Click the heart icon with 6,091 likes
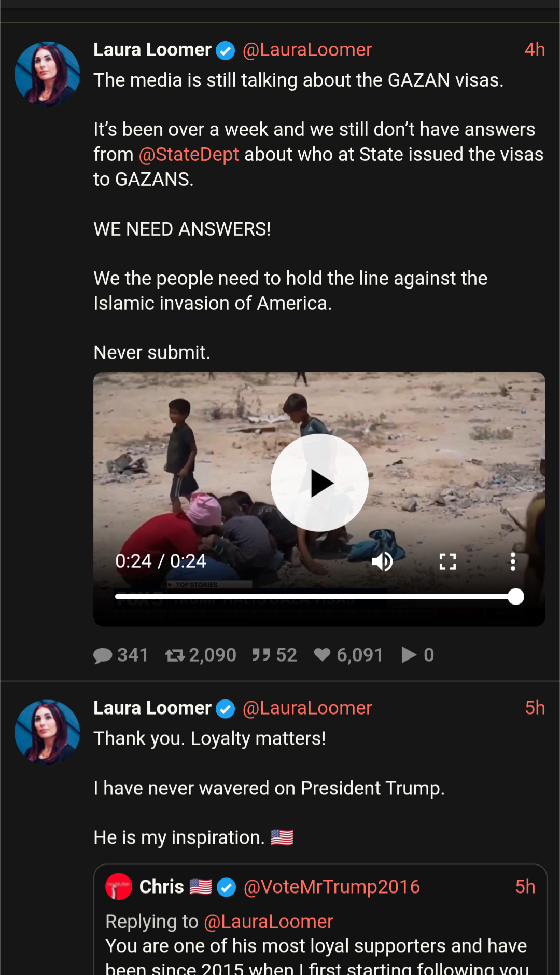This screenshot has height=975, width=560. [322, 655]
